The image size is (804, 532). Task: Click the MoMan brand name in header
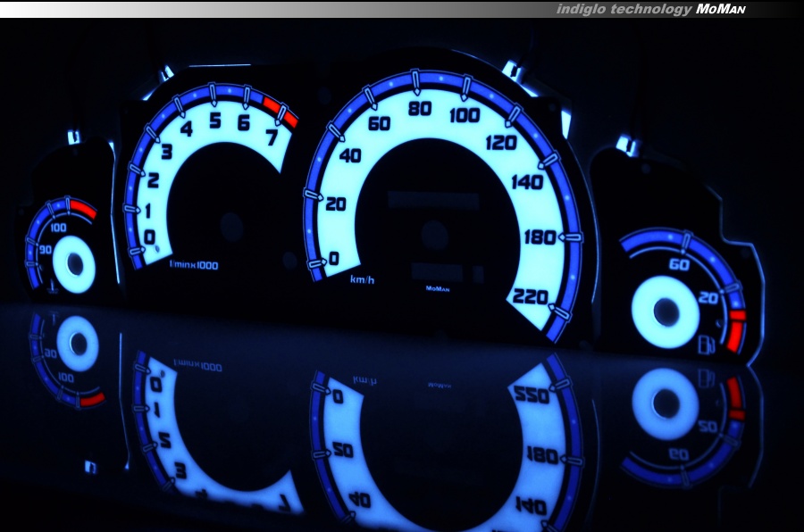pos(720,9)
